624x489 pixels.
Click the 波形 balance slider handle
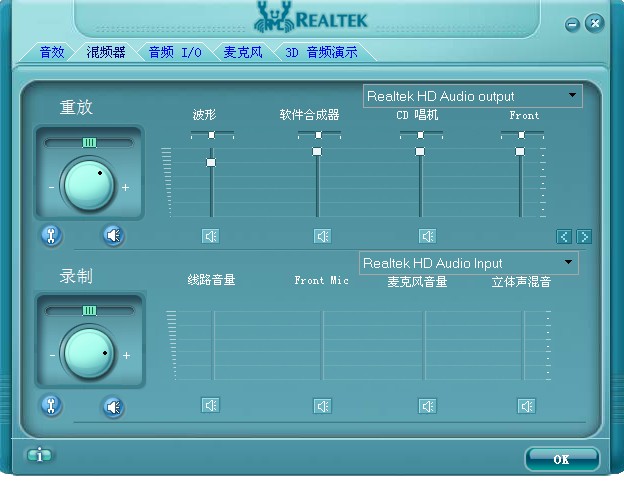[x=212, y=135]
